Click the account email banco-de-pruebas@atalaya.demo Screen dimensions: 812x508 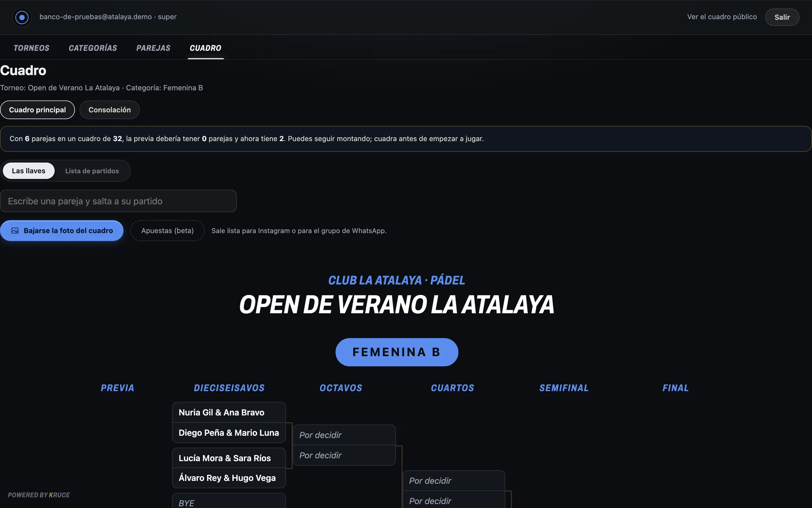click(x=96, y=17)
